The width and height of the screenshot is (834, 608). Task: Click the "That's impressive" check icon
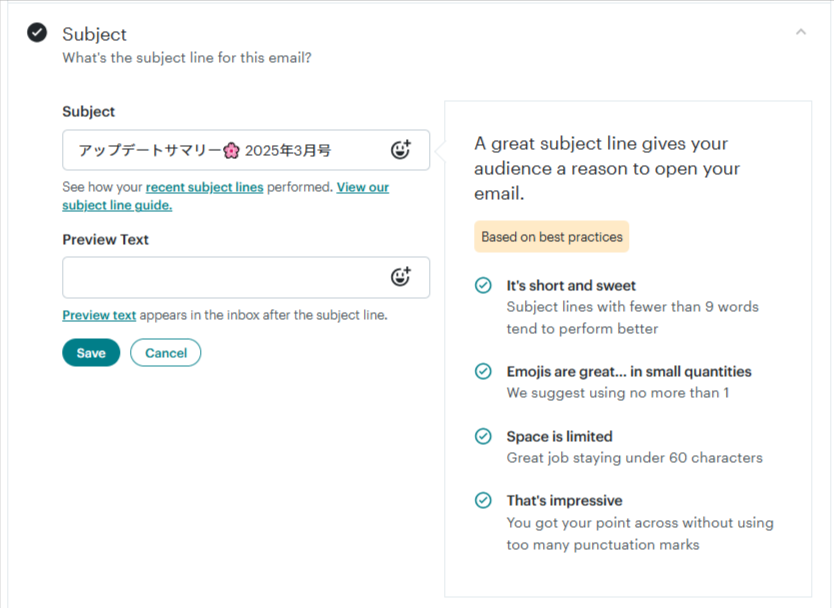click(x=483, y=501)
